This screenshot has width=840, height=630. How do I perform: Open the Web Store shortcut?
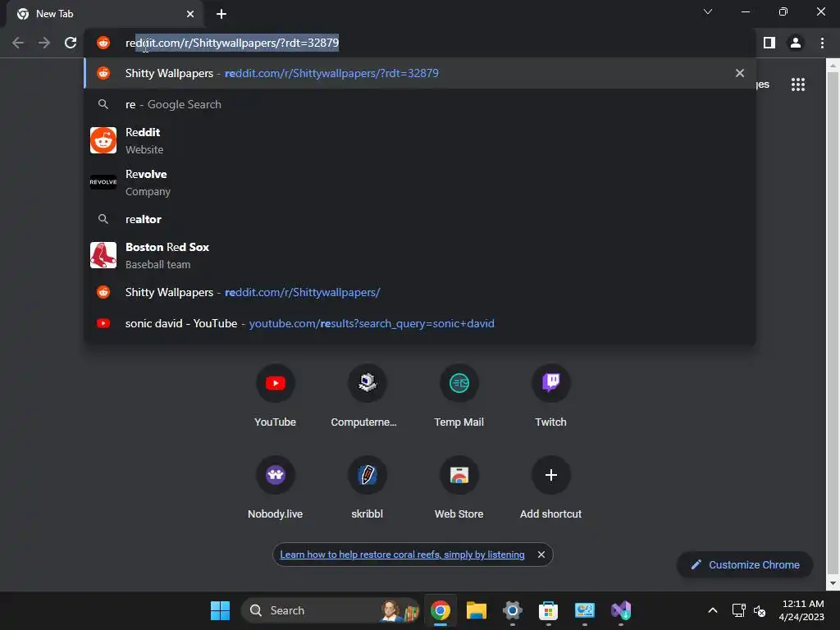(459, 487)
